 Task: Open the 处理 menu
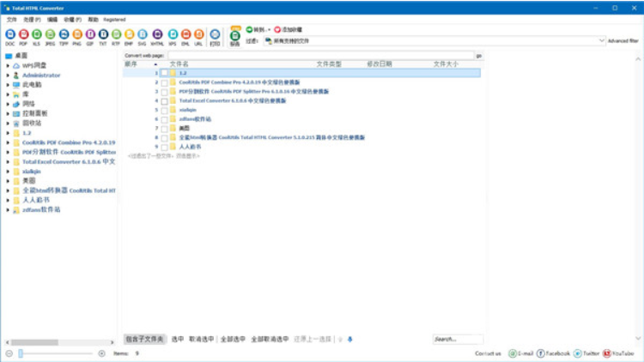pos(32,19)
